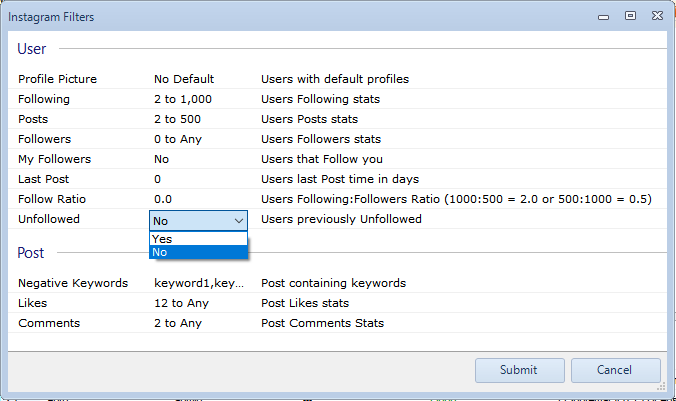The image size is (676, 401).
Task: Click the 'Post' section header
Action: click(30, 253)
